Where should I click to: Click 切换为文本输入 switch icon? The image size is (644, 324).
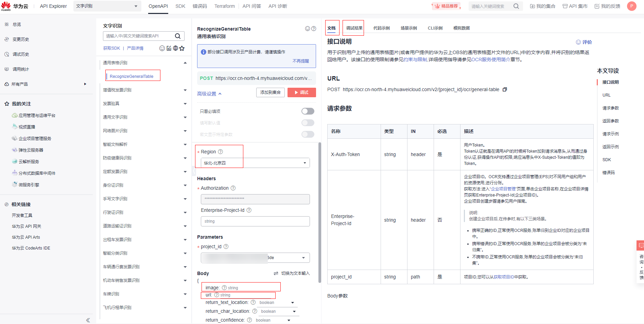point(276,273)
